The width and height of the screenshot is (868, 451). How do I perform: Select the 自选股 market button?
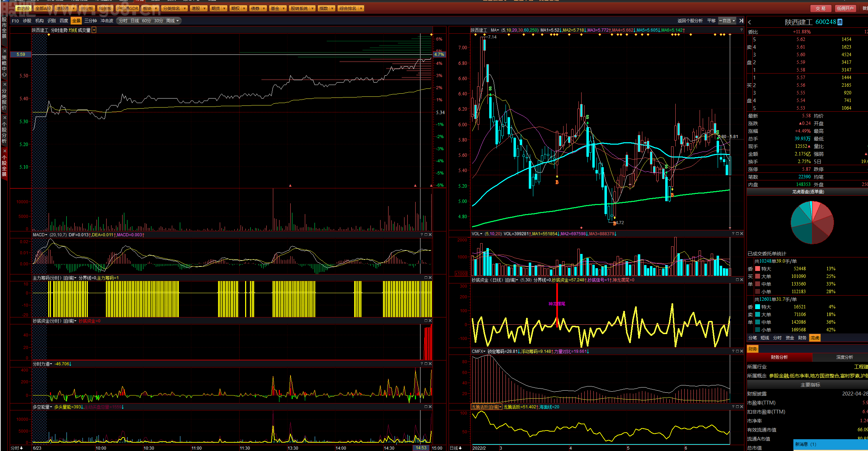click(x=23, y=8)
